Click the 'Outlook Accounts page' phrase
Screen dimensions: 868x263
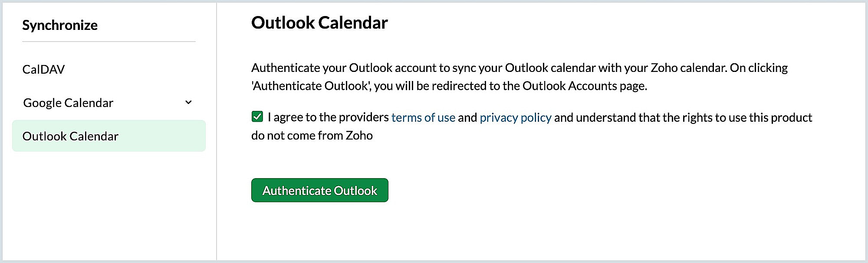(x=584, y=86)
